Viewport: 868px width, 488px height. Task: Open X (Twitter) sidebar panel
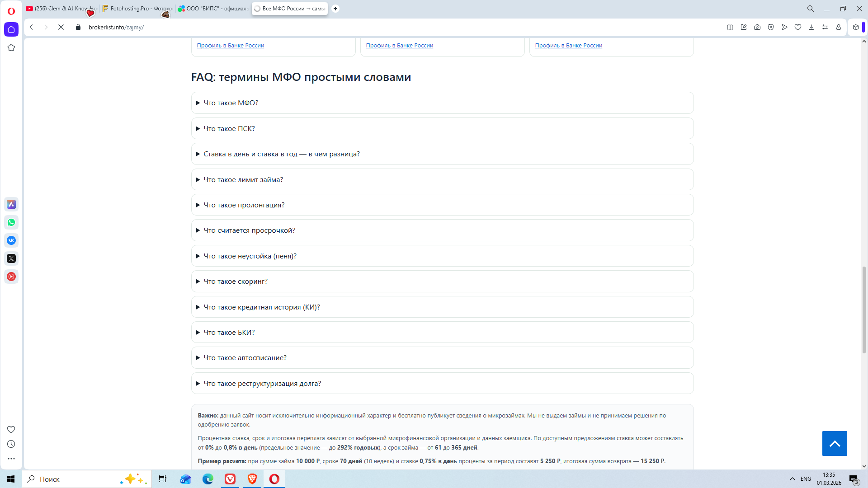pyautogui.click(x=11, y=258)
